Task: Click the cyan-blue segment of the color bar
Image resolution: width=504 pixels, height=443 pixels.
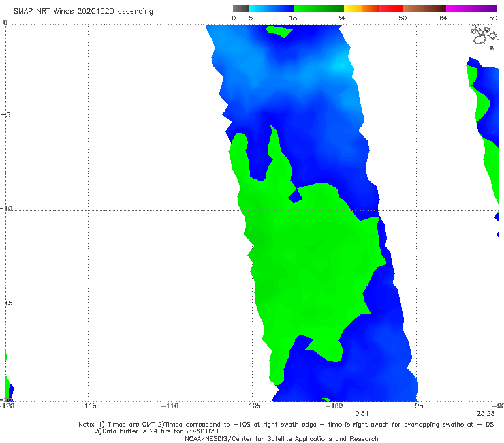Action: [272, 8]
